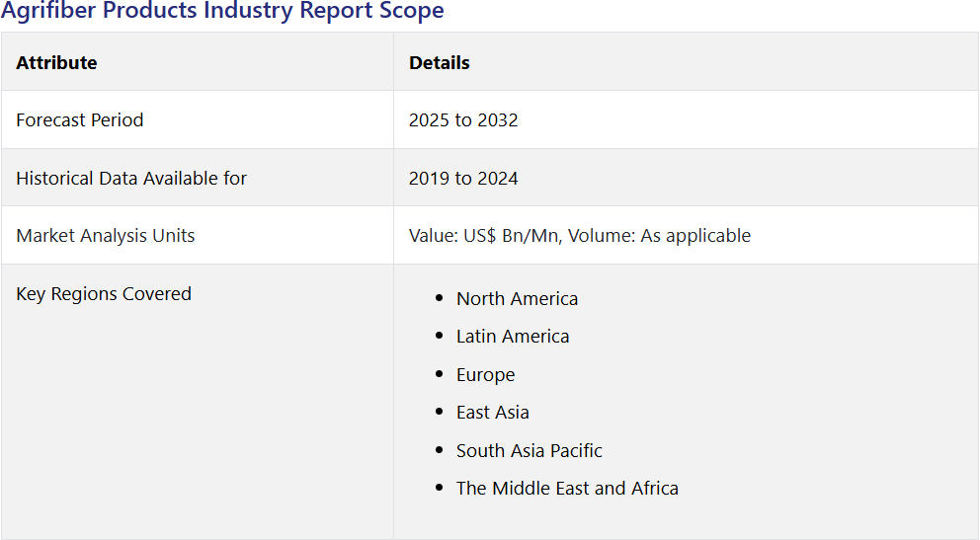Click 'The Middle East and Africa' item

point(567,489)
